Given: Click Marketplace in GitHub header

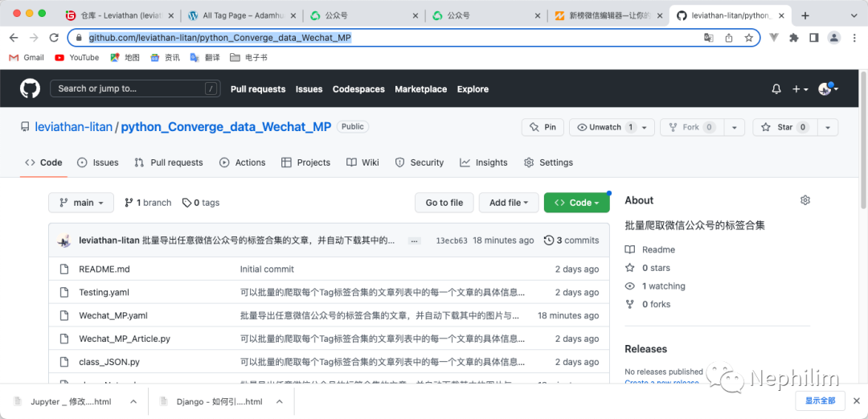Looking at the screenshot, I should (420, 89).
